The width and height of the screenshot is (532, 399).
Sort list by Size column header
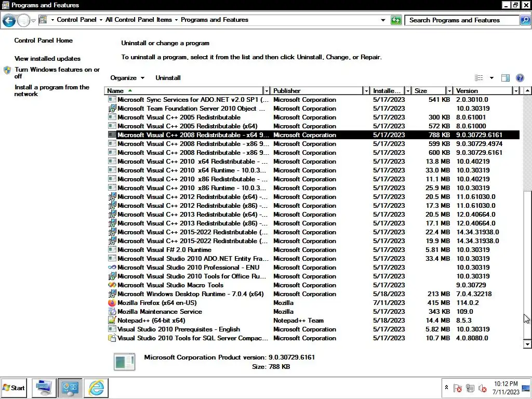429,90
